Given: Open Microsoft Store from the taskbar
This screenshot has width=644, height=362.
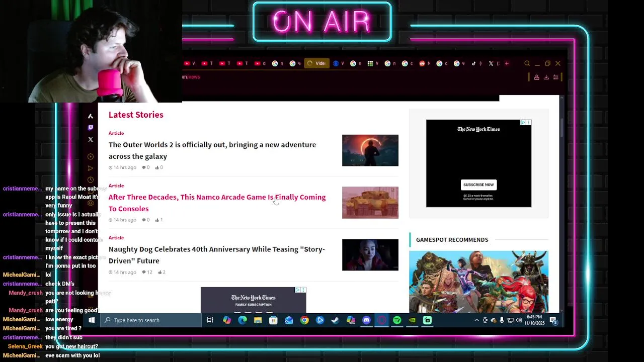Looking at the screenshot, I should pyautogui.click(x=273, y=320).
